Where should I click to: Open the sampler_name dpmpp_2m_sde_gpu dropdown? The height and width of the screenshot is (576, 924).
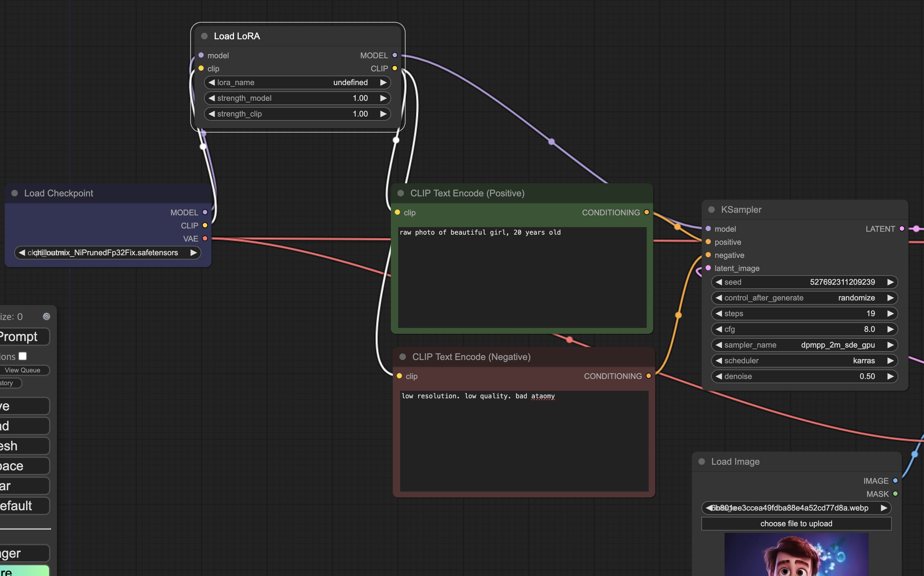804,345
